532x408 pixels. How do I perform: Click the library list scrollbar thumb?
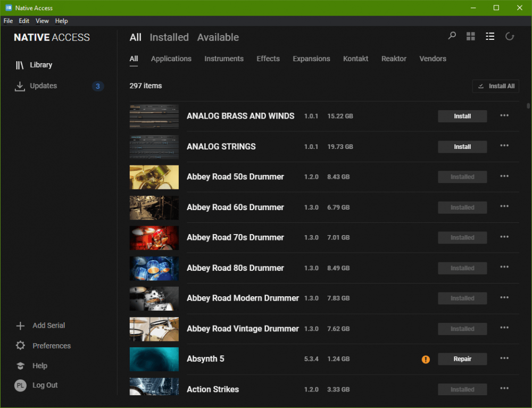click(x=528, y=106)
